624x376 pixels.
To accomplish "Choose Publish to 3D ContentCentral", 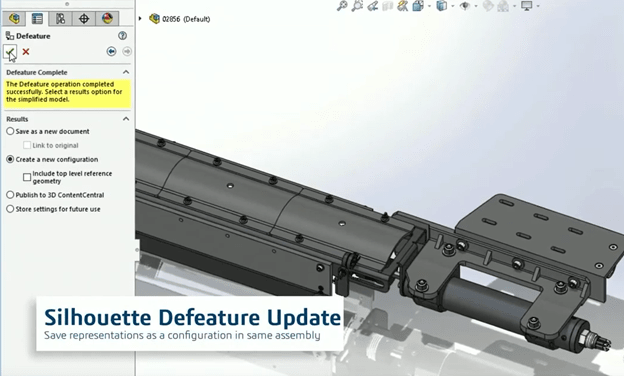I will (10, 195).
